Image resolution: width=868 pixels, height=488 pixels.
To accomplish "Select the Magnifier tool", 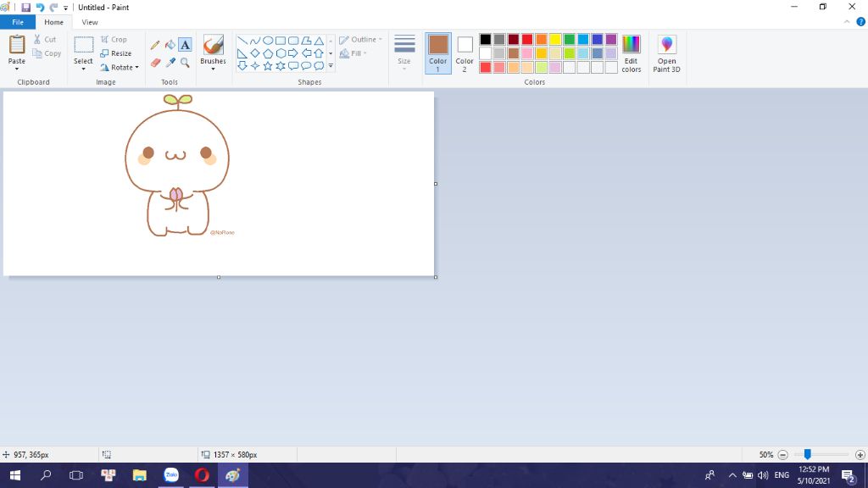I will 185,63.
